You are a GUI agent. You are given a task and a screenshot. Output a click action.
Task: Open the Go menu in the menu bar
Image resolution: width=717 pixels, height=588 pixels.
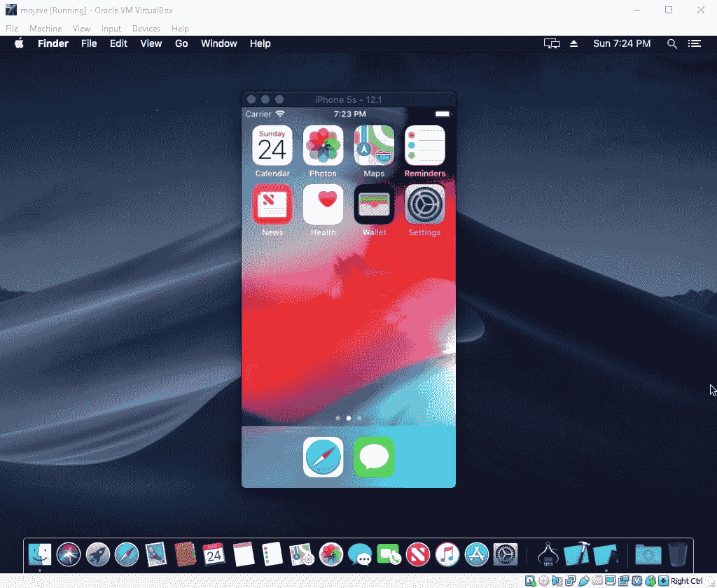point(181,43)
